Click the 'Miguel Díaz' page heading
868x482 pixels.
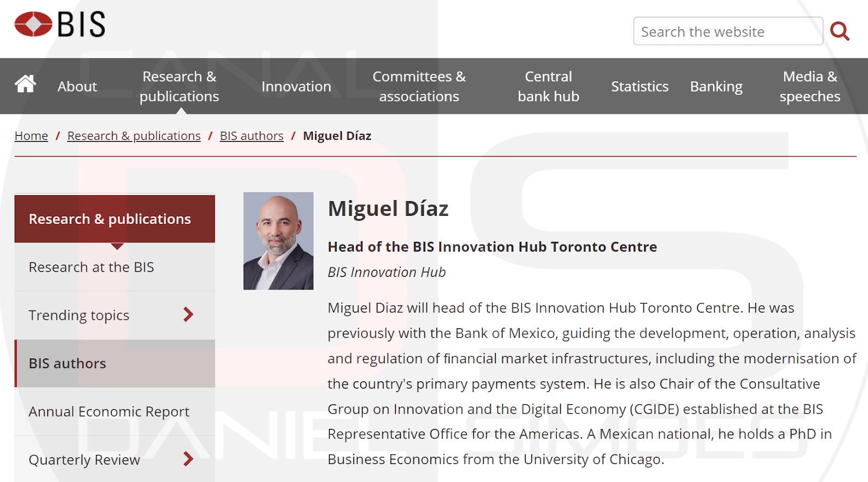[x=388, y=209]
